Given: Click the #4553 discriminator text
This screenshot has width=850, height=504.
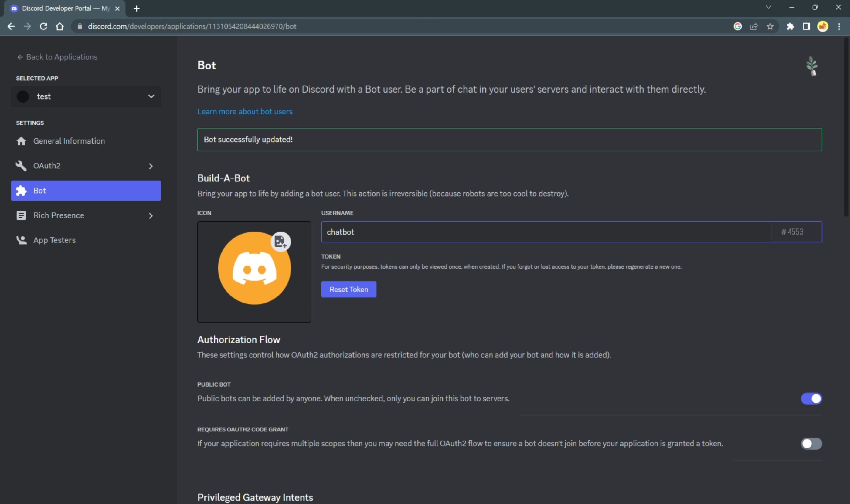Looking at the screenshot, I should 792,232.
